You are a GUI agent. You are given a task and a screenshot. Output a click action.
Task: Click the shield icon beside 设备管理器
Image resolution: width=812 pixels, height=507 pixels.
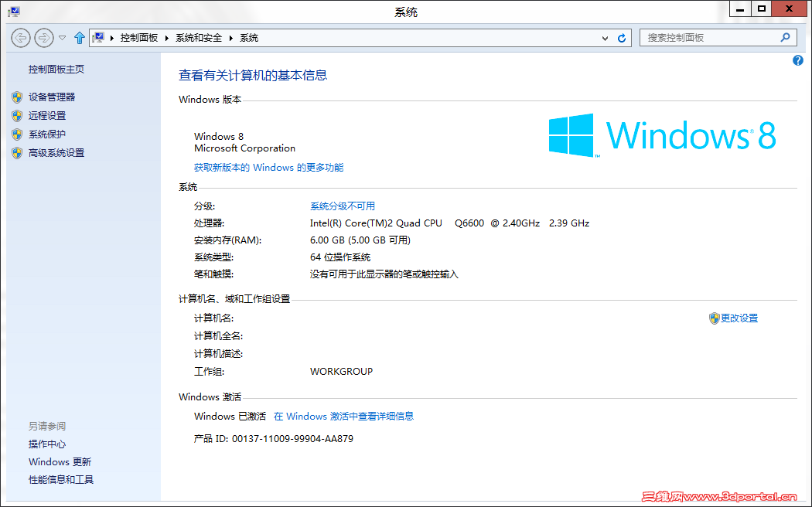pos(17,97)
